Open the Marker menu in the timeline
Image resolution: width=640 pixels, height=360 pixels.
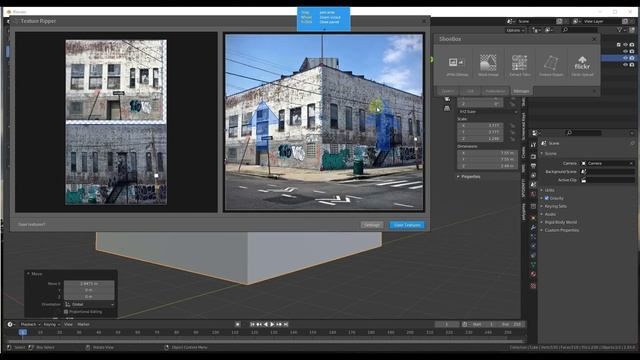pos(83,324)
